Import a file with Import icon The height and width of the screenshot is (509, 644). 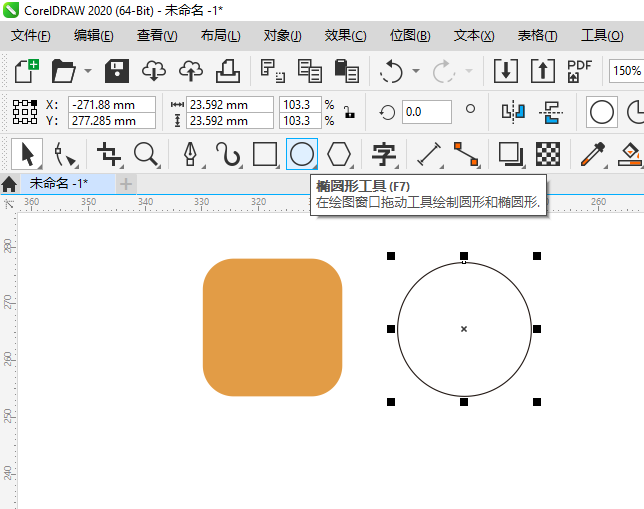tap(506, 71)
